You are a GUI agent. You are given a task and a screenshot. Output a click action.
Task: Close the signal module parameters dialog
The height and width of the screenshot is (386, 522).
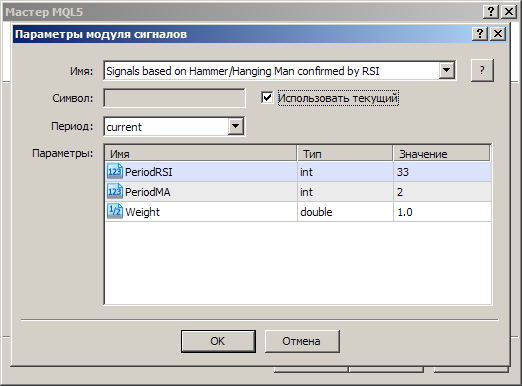(x=498, y=34)
